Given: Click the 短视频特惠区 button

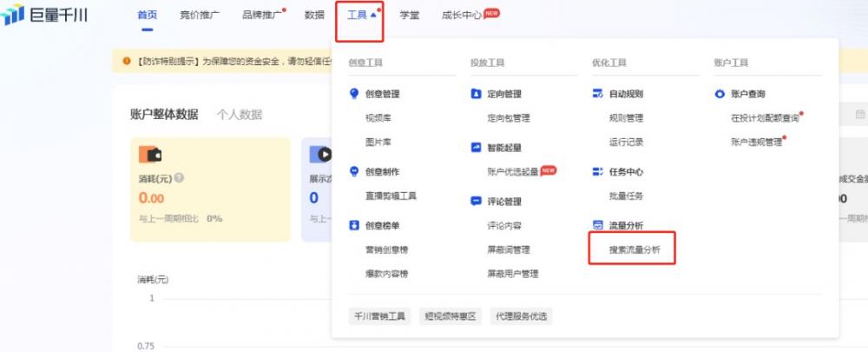Looking at the screenshot, I should [450, 316].
